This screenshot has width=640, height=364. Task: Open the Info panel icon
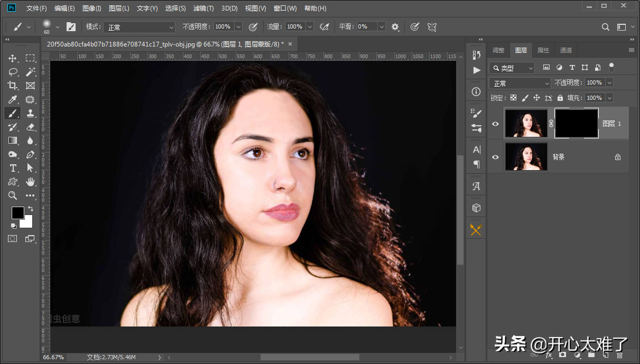tap(476, 92)
